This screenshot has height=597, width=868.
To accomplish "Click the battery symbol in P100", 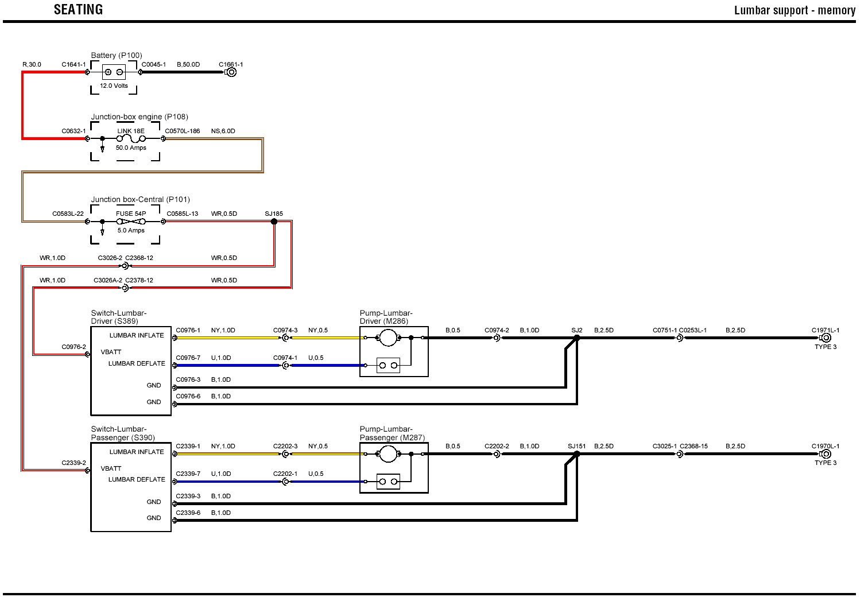I will click(x=114, y=72).
